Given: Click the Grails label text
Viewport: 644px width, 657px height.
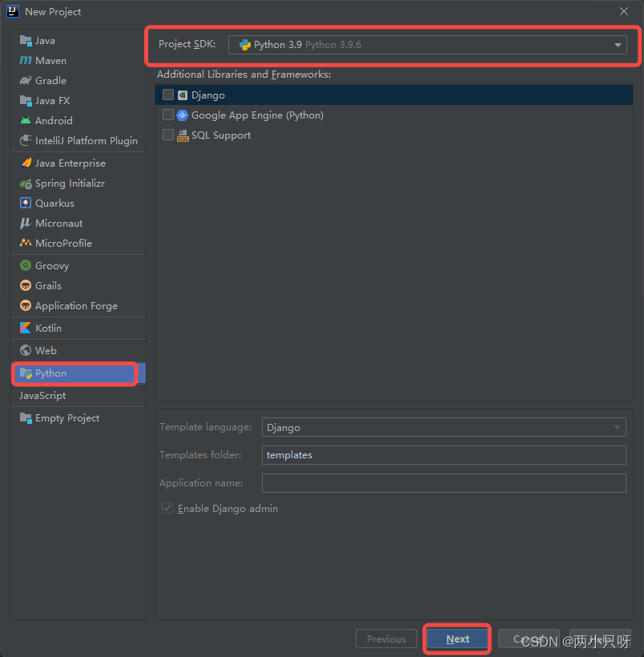Looking at the screenshot, I should pos(48,286).
